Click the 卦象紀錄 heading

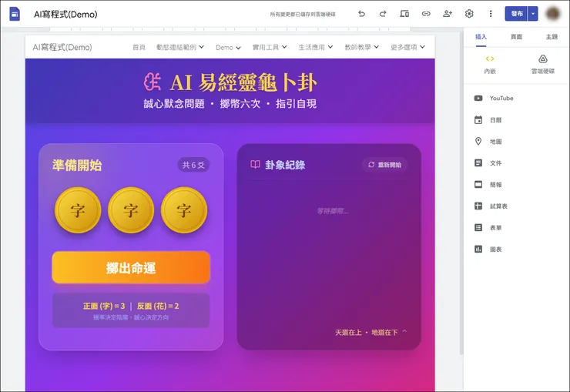click(285, 165)
